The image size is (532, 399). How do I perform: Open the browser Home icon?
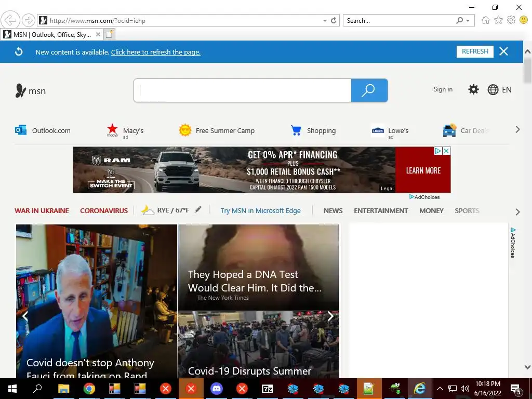[x=486, y=20]
